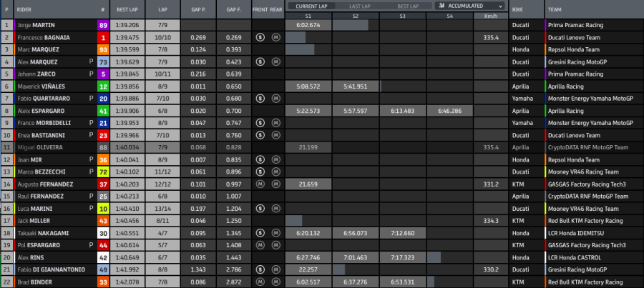Image resolution: width=644 pixels, height=288 pixels.
Task: Click the GAP F. column header
Action: pyautogui.click(x=234, y=9)
